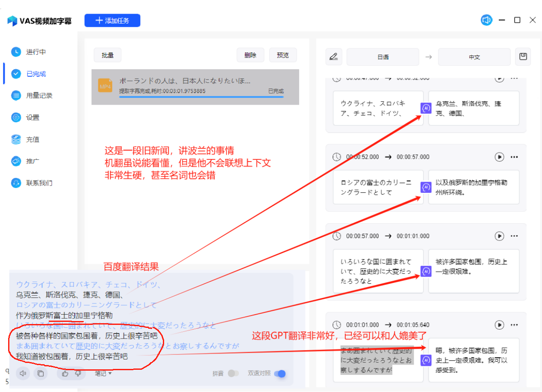This screenshot has height=392, width=542.
Task: Open the 日语 source language selector
Action: coord(383,56)
